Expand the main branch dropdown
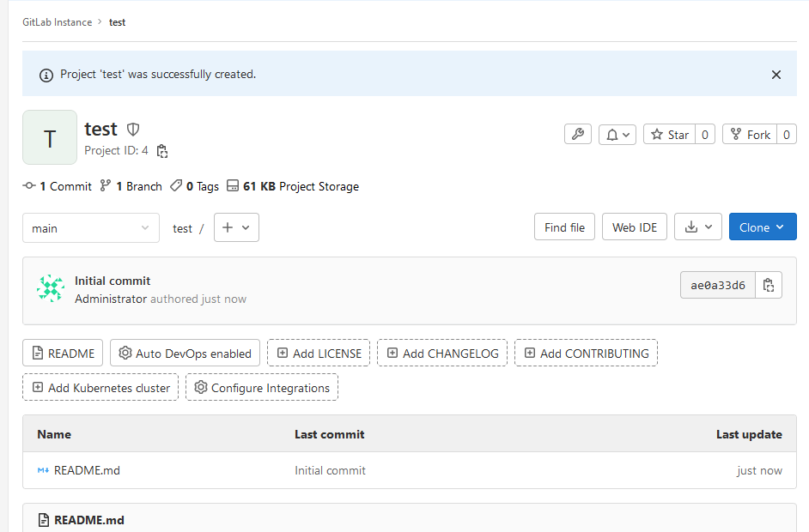809x532 pixels. click(x=90, y=227)
